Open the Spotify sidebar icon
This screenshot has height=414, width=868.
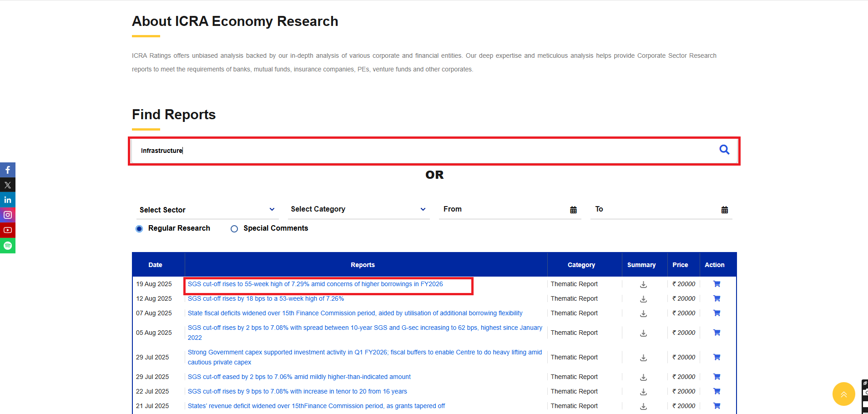[8, 246]
